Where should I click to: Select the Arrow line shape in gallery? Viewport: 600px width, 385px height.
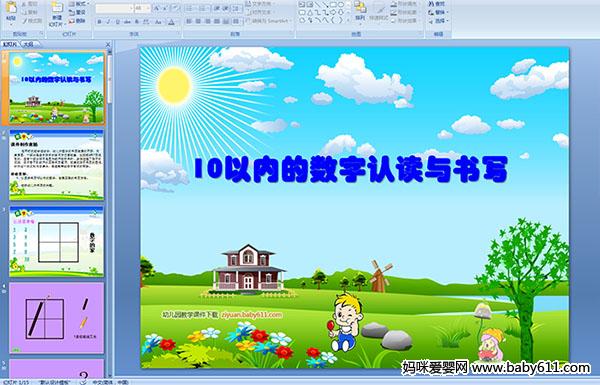tap(326, 5)
